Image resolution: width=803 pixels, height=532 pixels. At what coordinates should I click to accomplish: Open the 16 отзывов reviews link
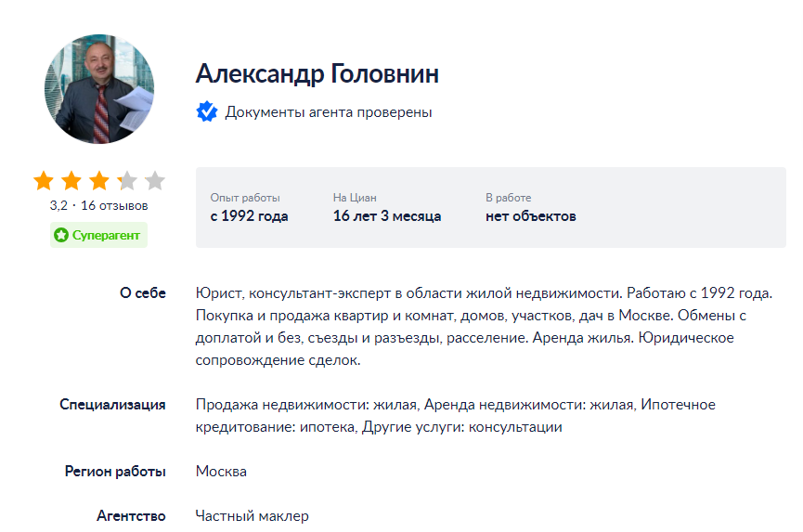coord(114,206)
